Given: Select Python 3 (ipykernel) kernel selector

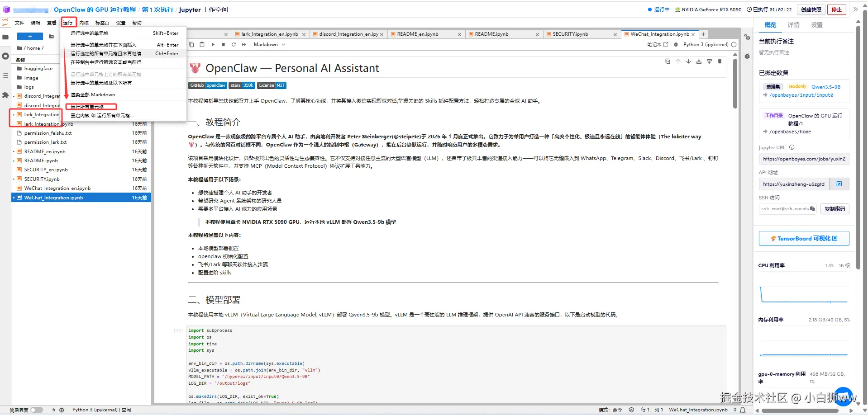Looking at the screenshot, I should pyautogui.click(x=706, y=44).
